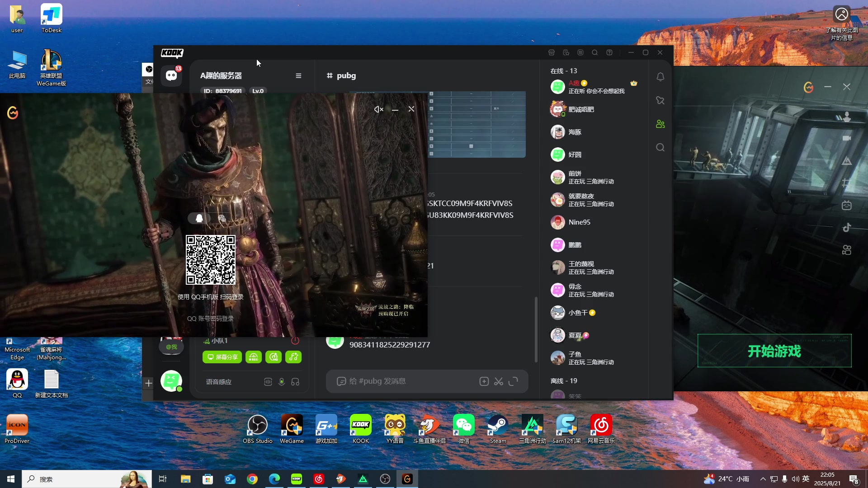868x488 pixels.
Task: Open the Bilibili icon in game launcher
Action: 847,205
